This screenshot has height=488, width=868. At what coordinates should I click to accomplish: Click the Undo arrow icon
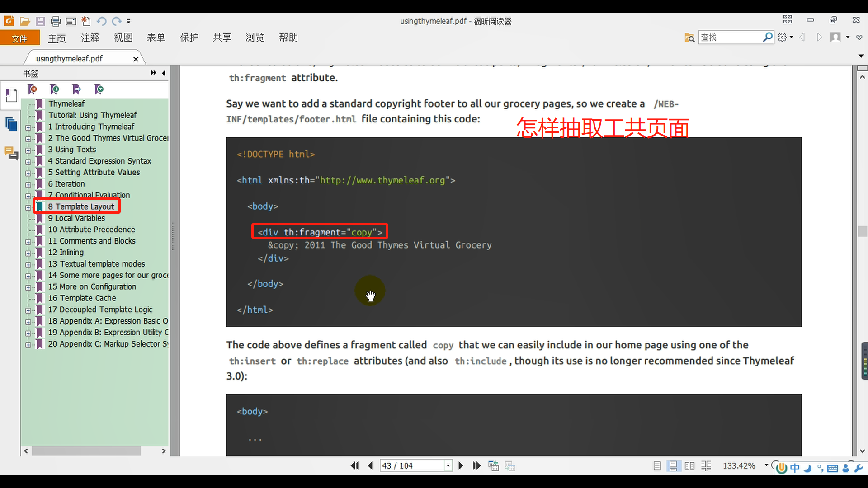tap(101, 21)
